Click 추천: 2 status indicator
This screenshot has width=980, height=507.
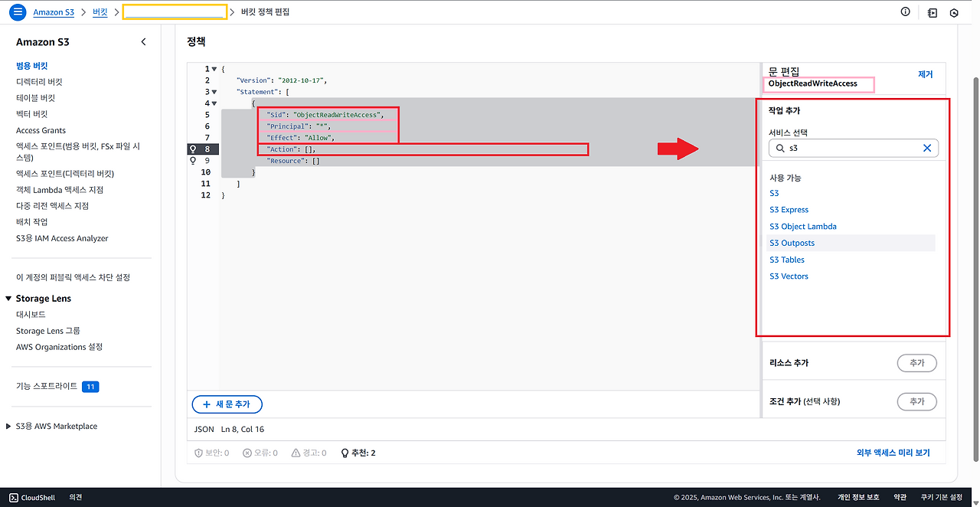(358, 453)
